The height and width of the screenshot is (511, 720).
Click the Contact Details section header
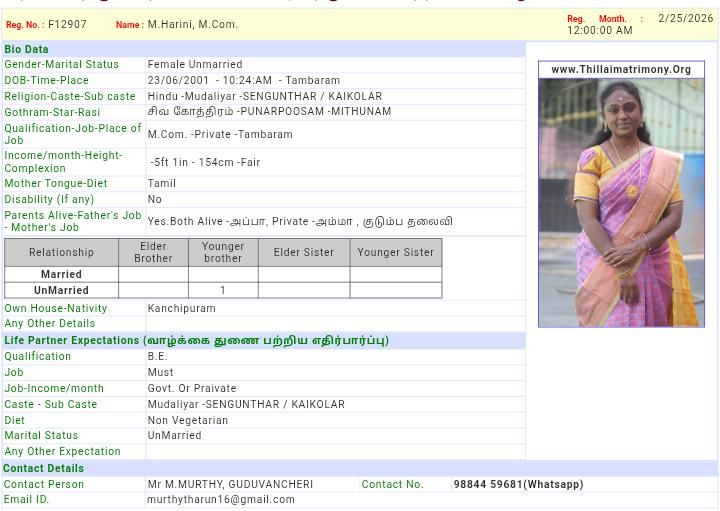click(x=44, y=468)
